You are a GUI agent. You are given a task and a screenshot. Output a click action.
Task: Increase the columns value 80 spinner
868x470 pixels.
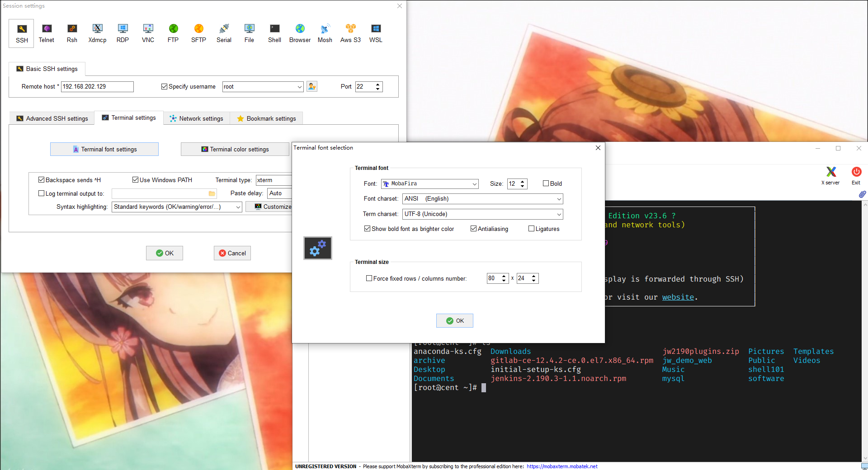[x=504, y=276]
